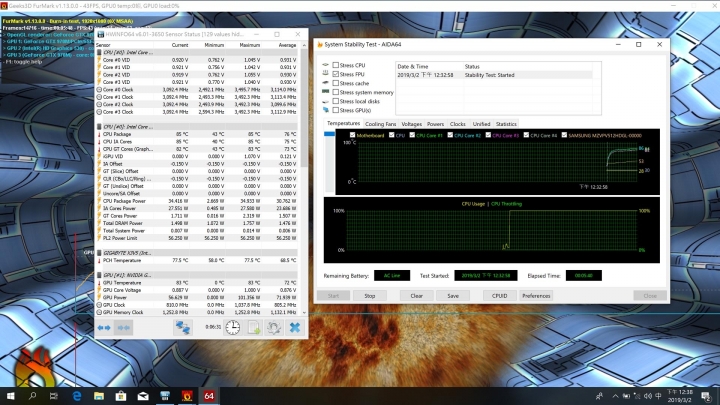Collapse GIGABYTE motherboard sensor group
720x405 pixels.
[x=99, y=253]
